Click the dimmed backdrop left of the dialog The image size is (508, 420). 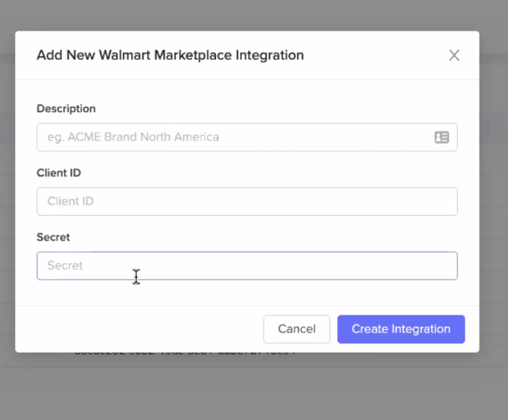[7, 224]
